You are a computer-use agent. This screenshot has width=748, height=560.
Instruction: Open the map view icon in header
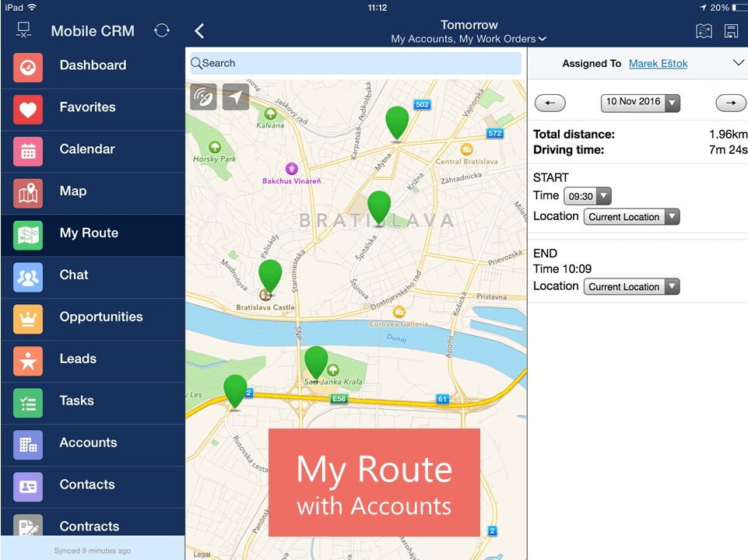704,31
